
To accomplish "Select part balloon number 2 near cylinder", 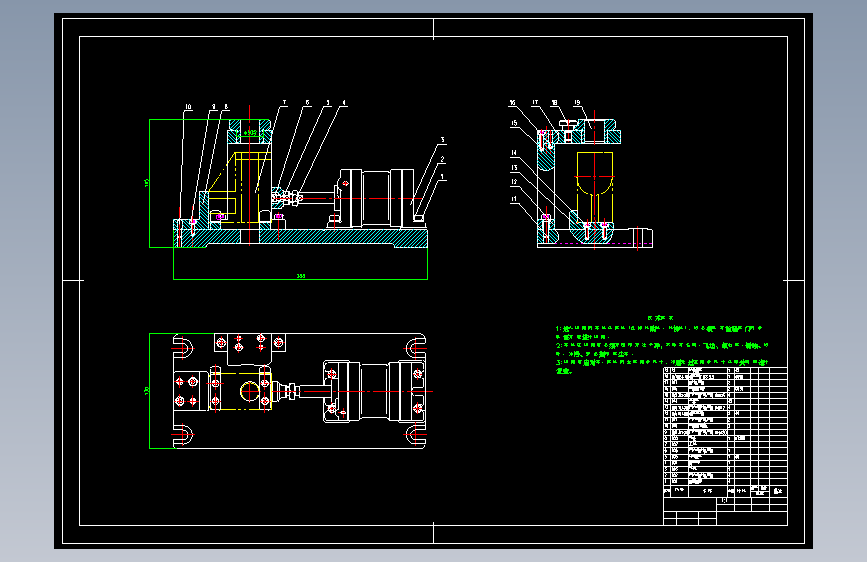I will 442,159.
